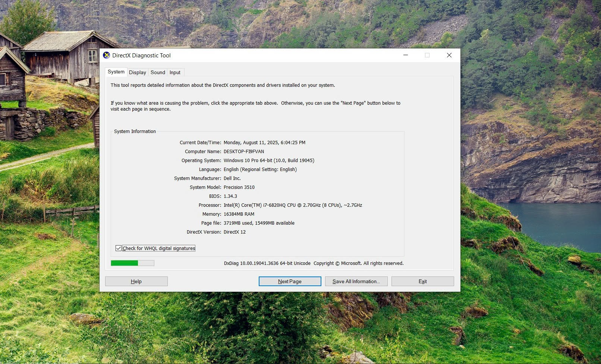Click the grayed-out maximize button

point(427,55)
